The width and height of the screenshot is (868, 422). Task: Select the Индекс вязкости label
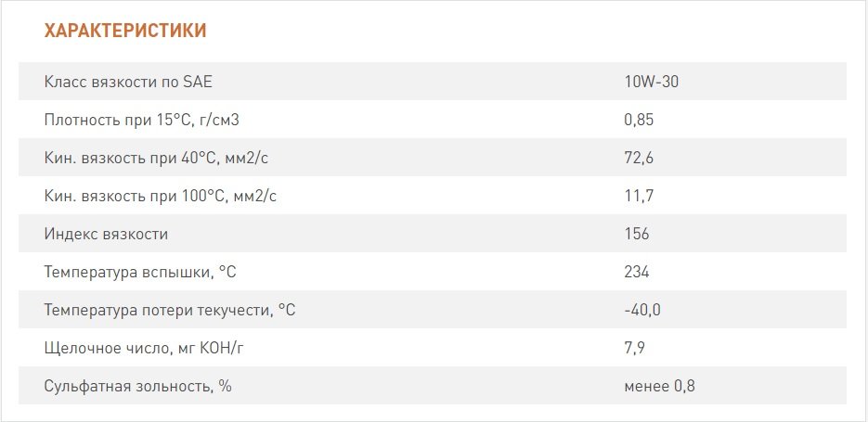tap(106, 234)
